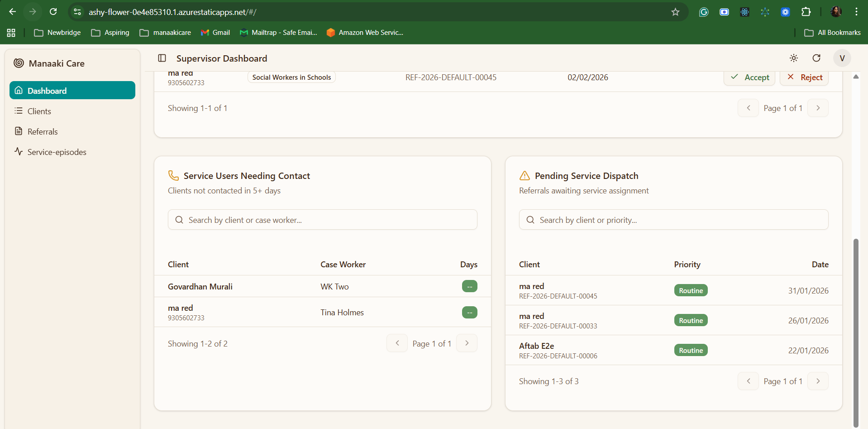Switch the light/dark theme sun icon
The width and height of the screenshot is (868, 429).
(794, 58)
